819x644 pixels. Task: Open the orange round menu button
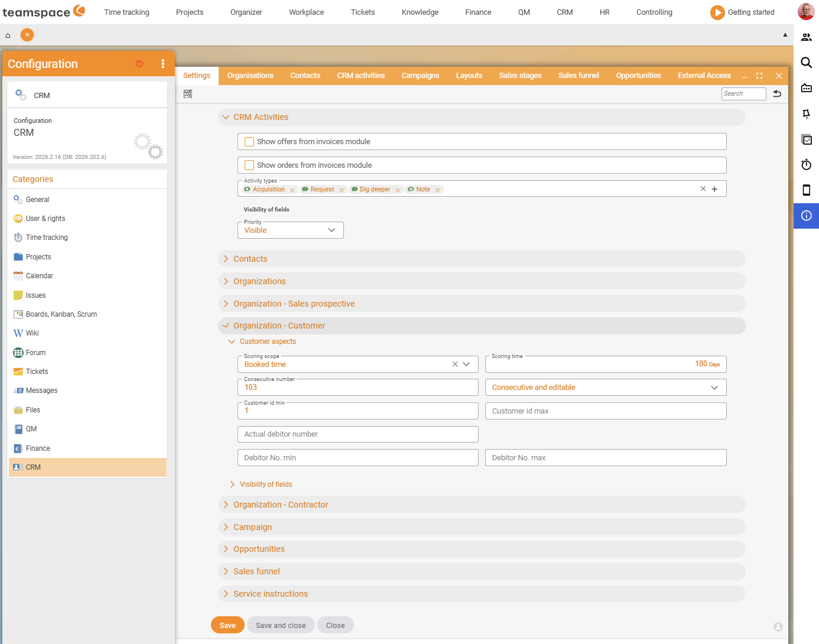click(x=27, y=35)
